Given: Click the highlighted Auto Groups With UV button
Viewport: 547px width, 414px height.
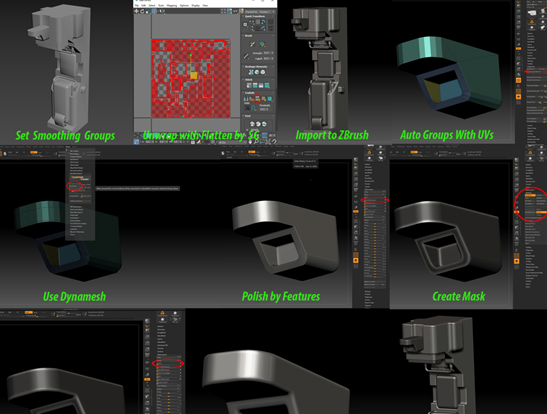Looking at the screenshot, I should pyautogui.click(x=537, y=71).
